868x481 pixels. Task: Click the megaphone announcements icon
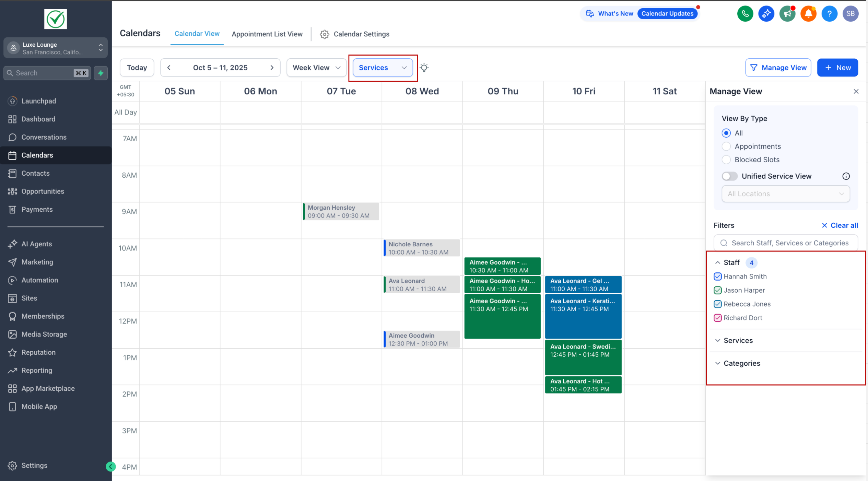click(787, 14)
